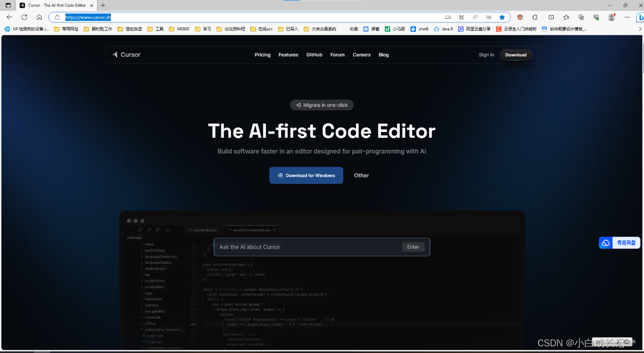The height and width of the screenshot is (353, 644).
Task: Click the translate page icon in address bar
Action: (x=488, y=17)
